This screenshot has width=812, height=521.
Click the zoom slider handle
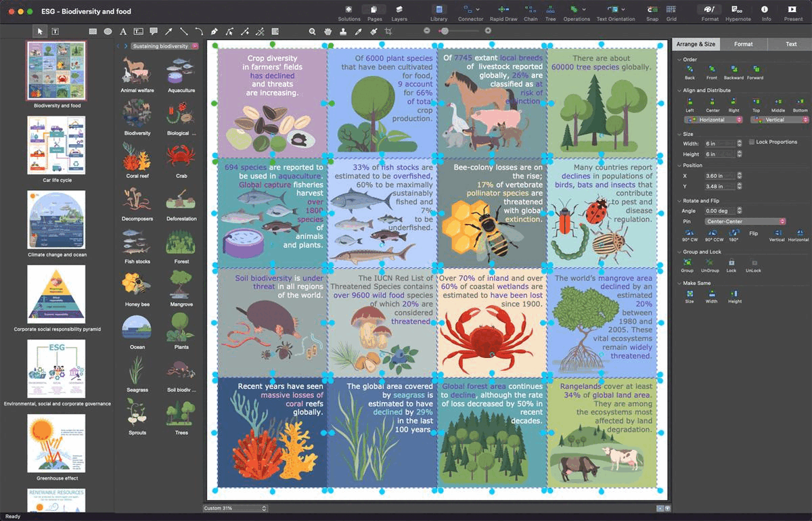click(444, 31)
